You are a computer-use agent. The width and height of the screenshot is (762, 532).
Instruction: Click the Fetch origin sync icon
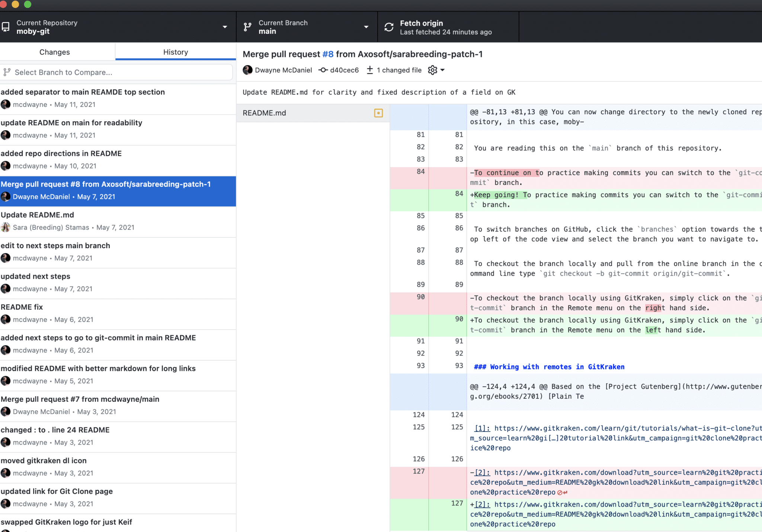[x=389, y=27]
